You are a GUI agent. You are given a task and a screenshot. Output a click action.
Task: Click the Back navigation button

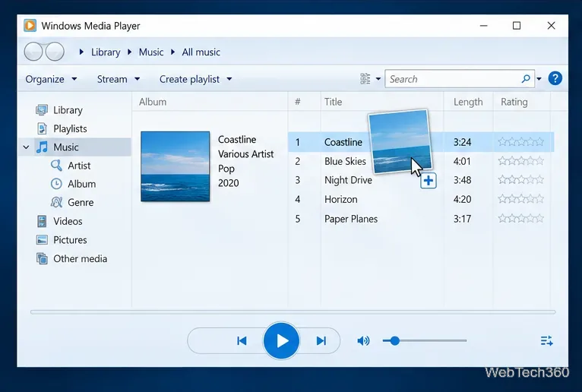33,52
